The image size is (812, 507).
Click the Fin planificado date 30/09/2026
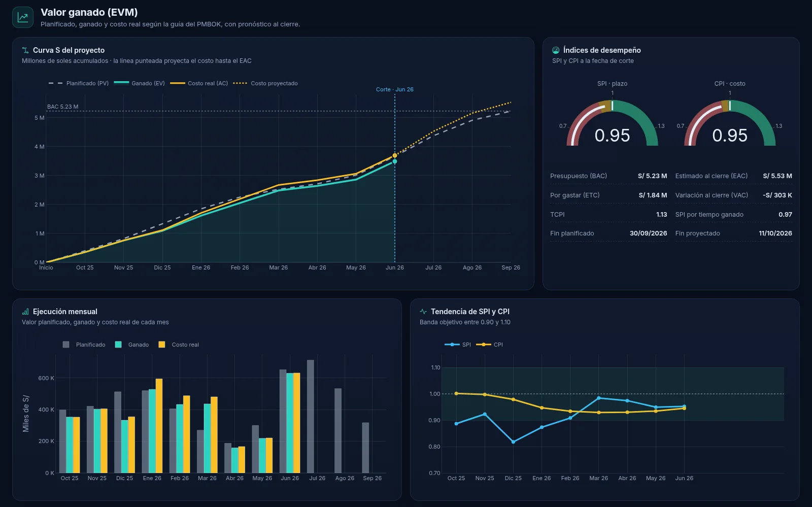[x=649, y=233]
